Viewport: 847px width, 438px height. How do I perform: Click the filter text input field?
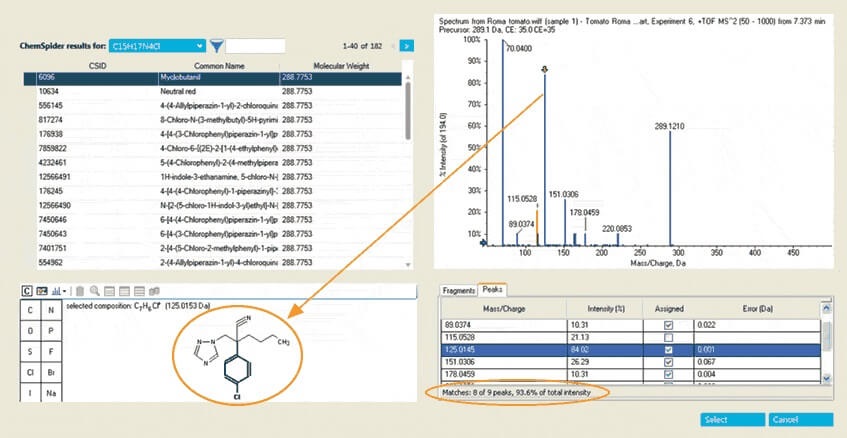pyautogui.click(x=255, y=46)
